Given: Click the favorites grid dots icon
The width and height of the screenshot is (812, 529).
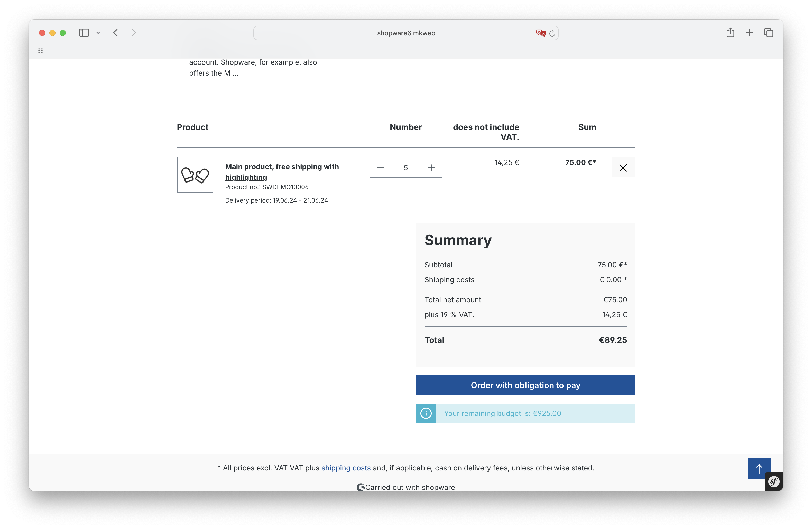Looking at the screenshot, I should coord(41,51).
